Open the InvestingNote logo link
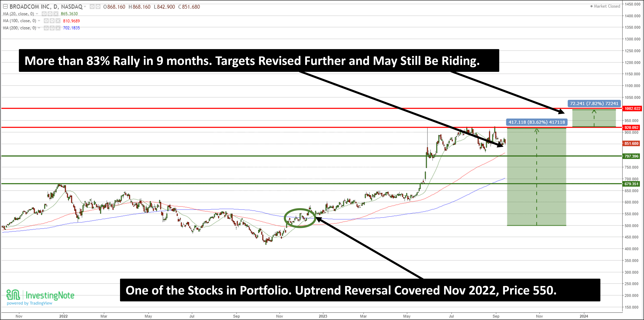 click(40, 295)
